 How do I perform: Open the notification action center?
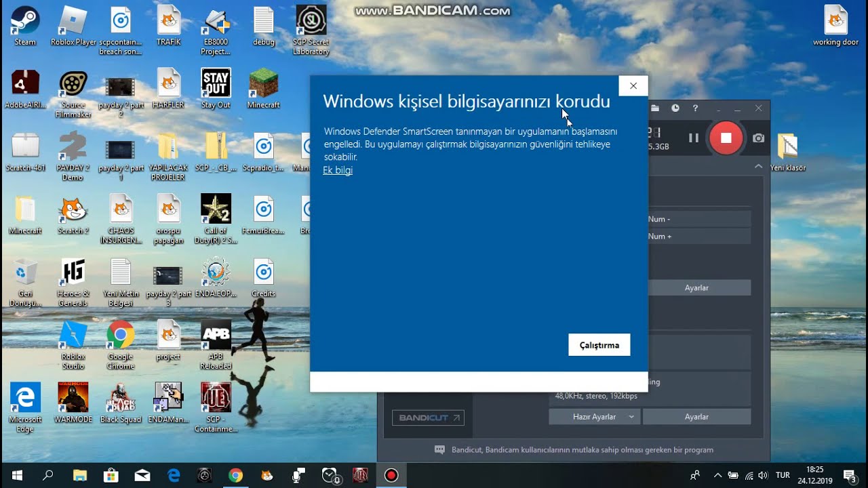coord(849,475)
